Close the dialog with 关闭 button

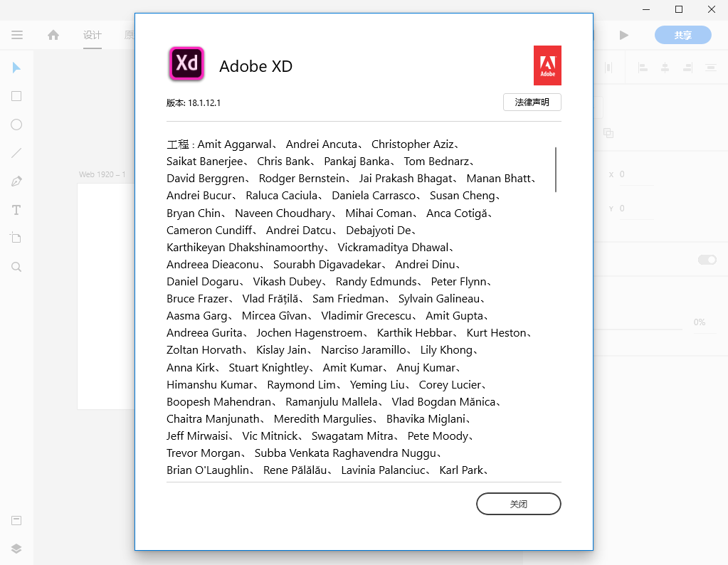tap(518, 504)
